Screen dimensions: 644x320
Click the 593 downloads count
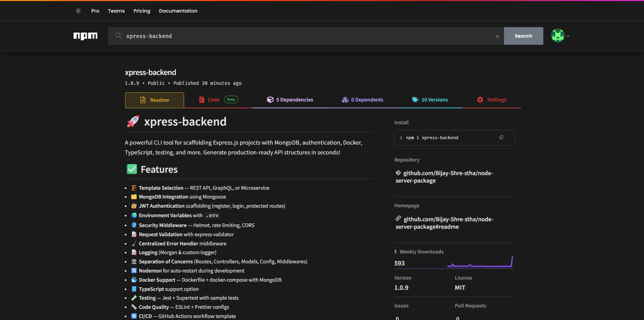point(400,263)
